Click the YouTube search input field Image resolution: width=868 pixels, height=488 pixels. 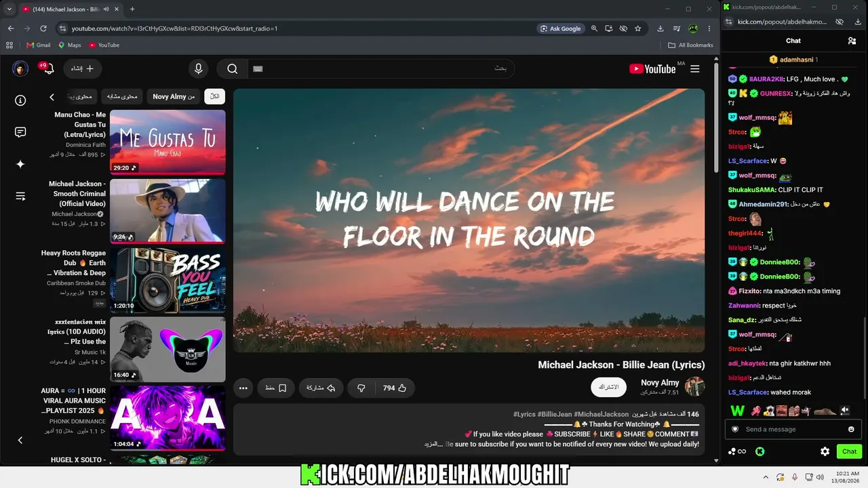(380, 68)
